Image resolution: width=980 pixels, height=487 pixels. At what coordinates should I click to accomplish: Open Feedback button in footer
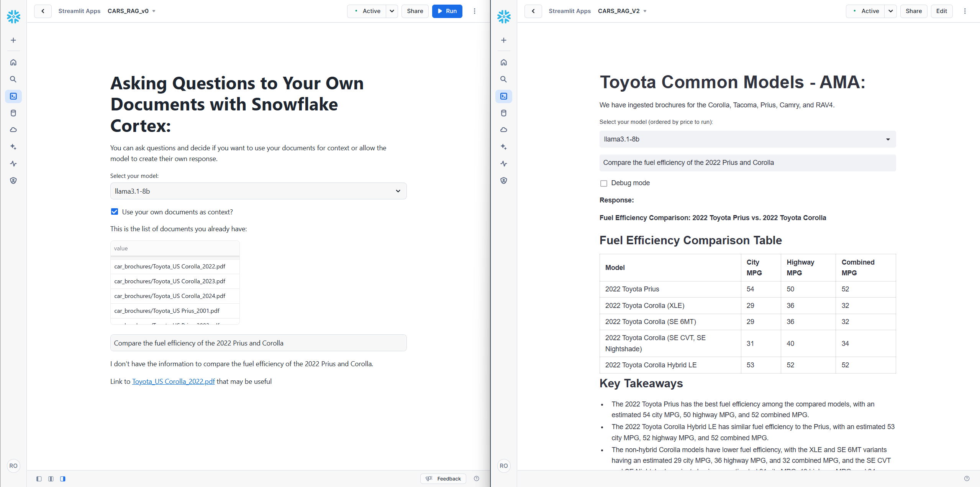443,479
